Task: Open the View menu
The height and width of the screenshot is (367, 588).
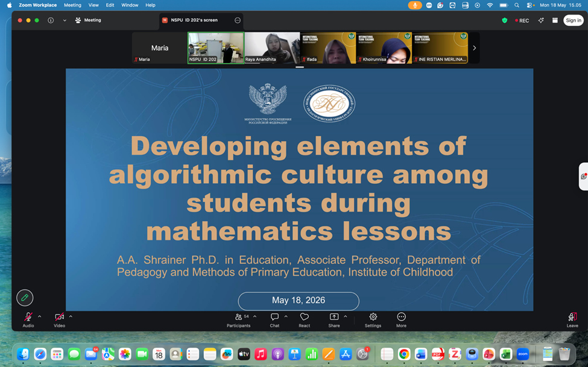Action: [x=93, y=5]
